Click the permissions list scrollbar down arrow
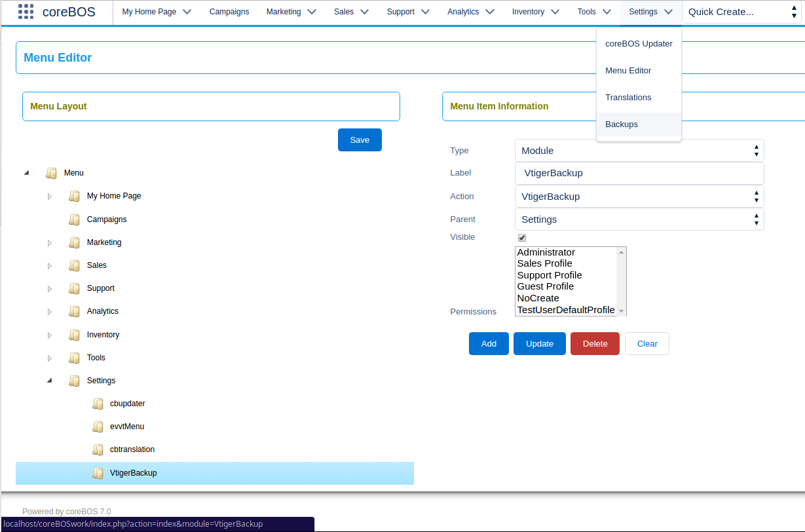The width and height of the screenshot is (805, 532). (x=622, y=311)
